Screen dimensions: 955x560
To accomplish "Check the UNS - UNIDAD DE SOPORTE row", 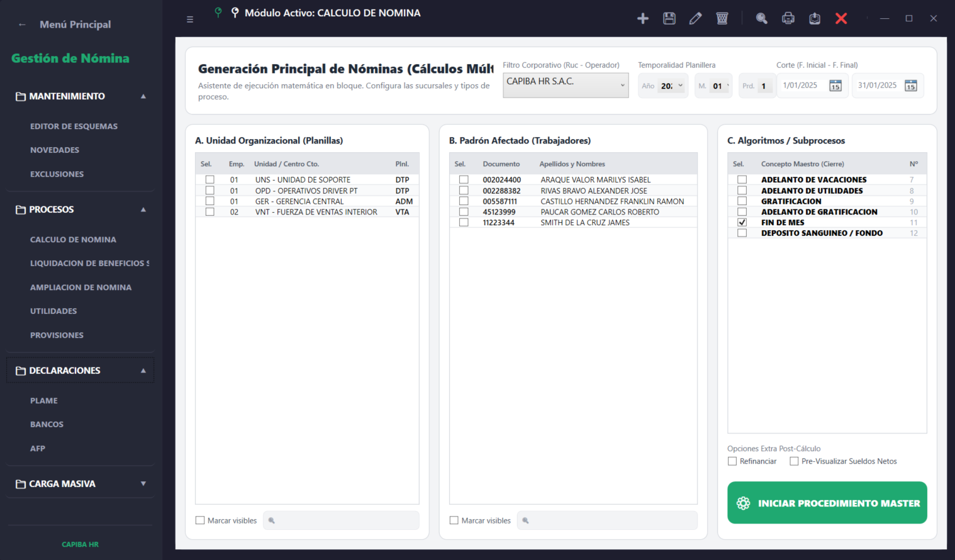I will click(x=210, y=179).
